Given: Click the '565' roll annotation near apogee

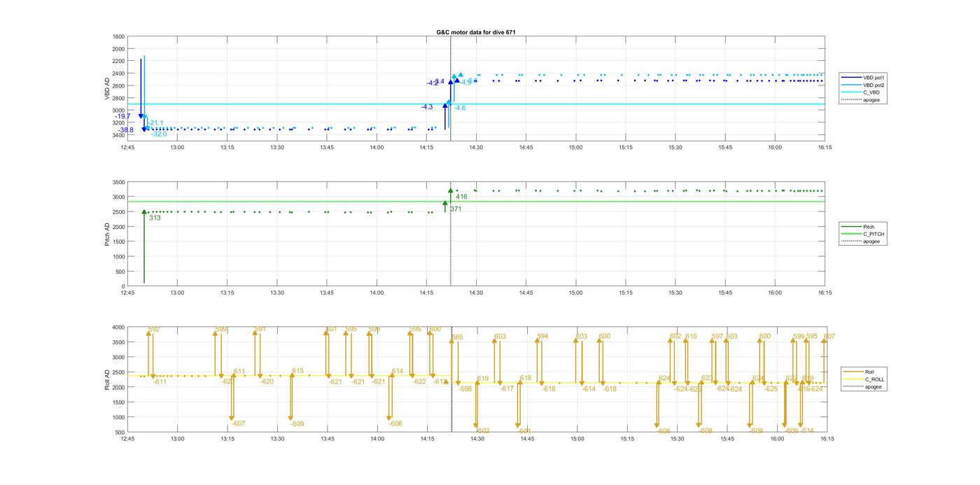Looking at the screenshot, I should click(457, 337).
